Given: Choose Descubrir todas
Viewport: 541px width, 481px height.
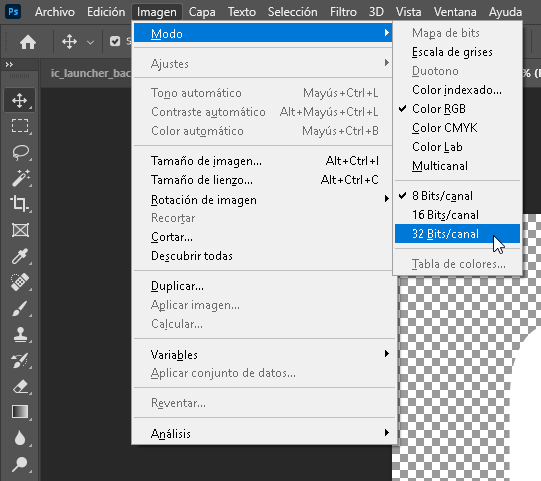Looking at the screenshot, I should pos(263,256).
